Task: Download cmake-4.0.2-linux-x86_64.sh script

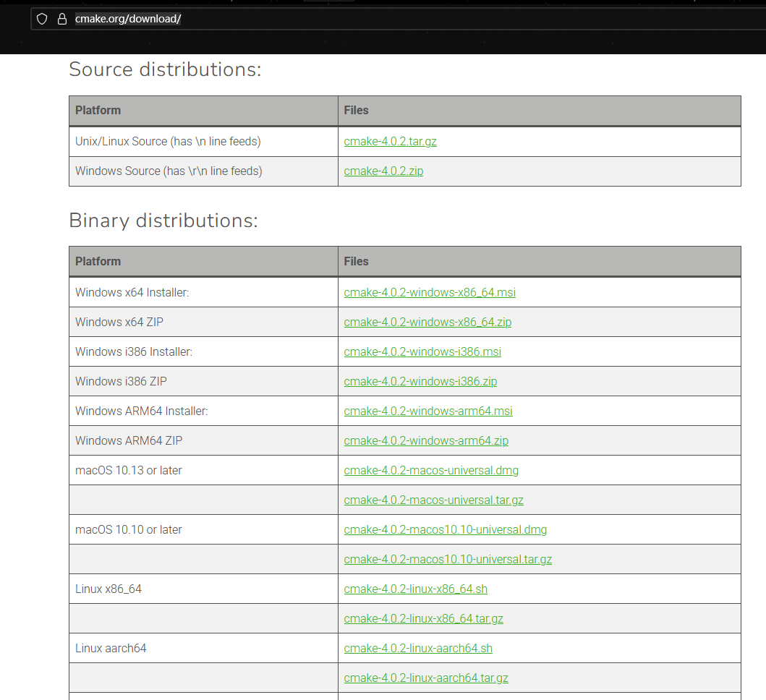Action: (x=415, y=589)
